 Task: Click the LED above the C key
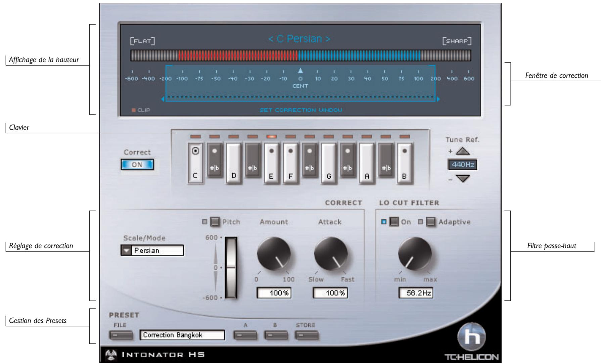(195, 137)
